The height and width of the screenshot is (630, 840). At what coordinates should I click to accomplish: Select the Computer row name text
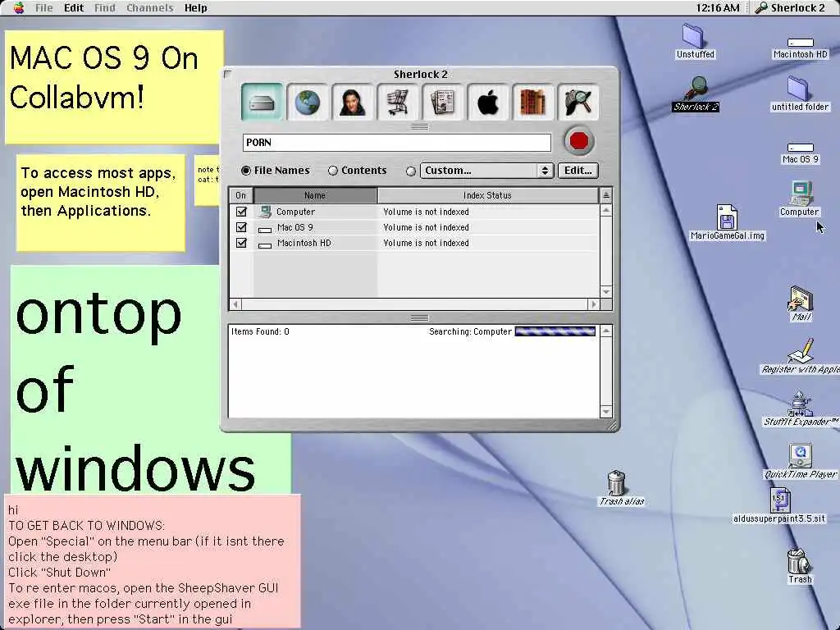[295, 212]
